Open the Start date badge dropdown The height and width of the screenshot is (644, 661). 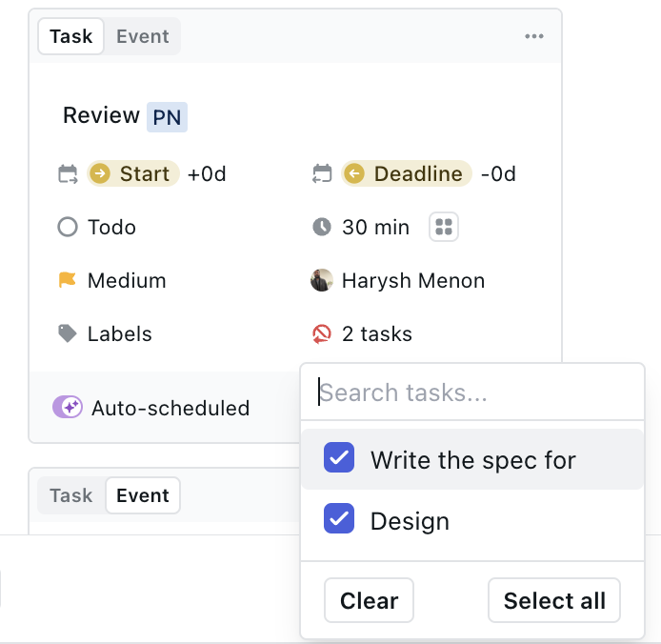point(133,174)
